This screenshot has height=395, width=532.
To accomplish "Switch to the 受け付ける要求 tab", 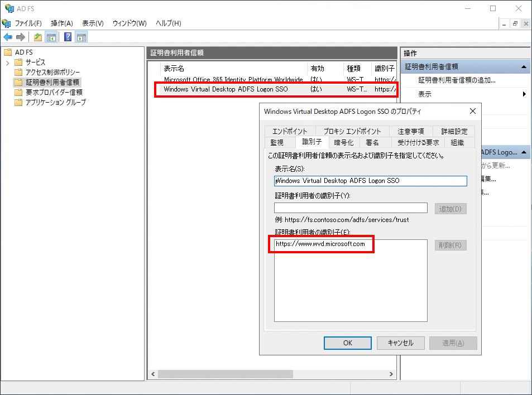I will point(418,142).
